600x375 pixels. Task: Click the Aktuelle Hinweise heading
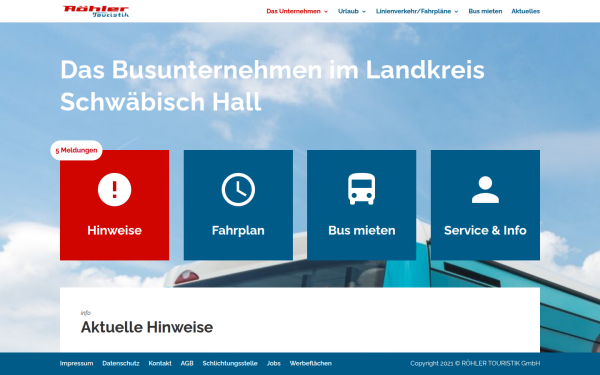(147, 327)
